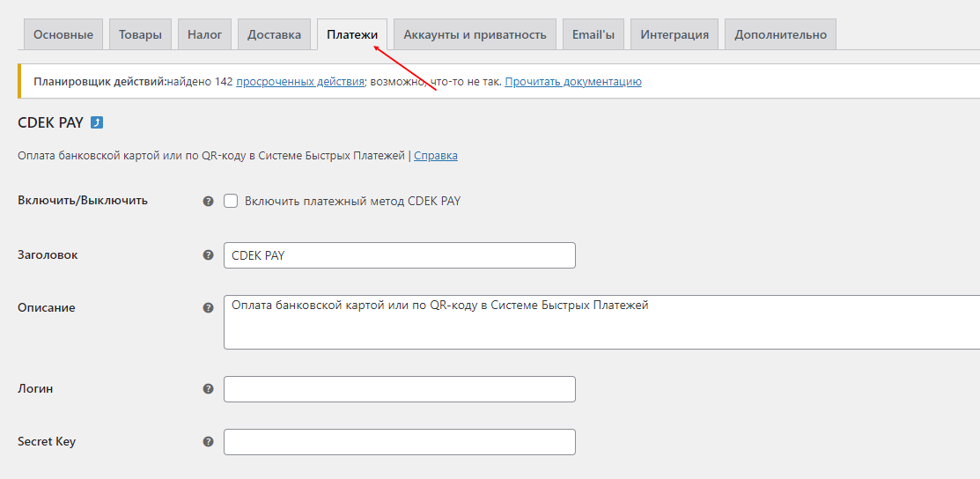Select the Интеграция tab
The width and height of the screenshot is (980, 479).
coord(674,34)
